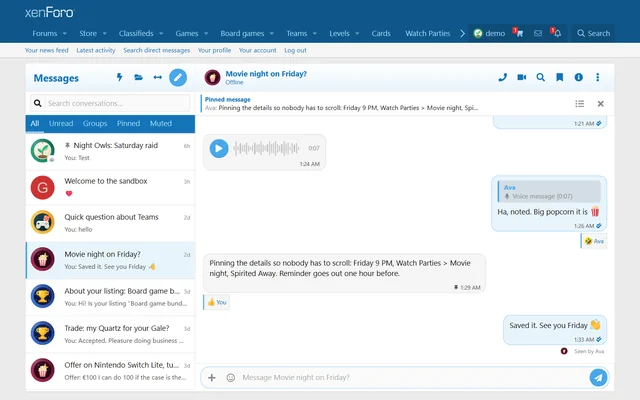
Task: Open the emoji picker
Action: (x=231, y=378)
